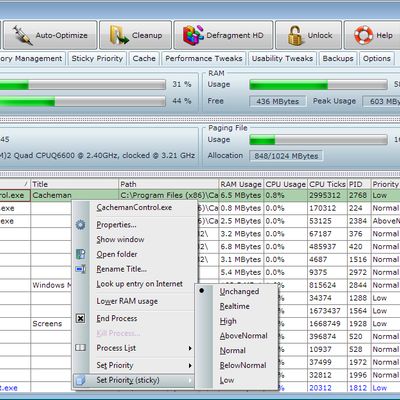
Task: Sort by CPU Ticks column header
Action: [327, 184]
